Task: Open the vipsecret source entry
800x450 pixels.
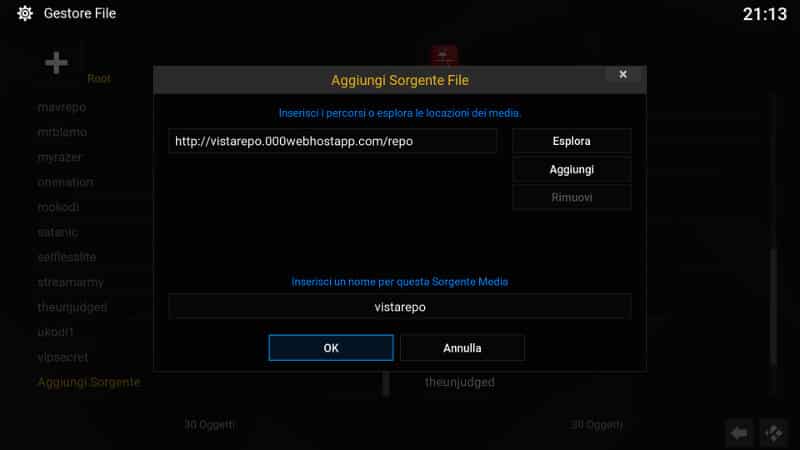Action: (63, 357)
